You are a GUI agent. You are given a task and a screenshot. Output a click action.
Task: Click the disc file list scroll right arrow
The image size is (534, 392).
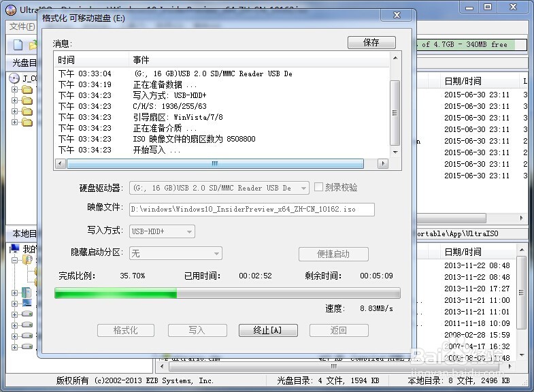[x=521, y=218]
